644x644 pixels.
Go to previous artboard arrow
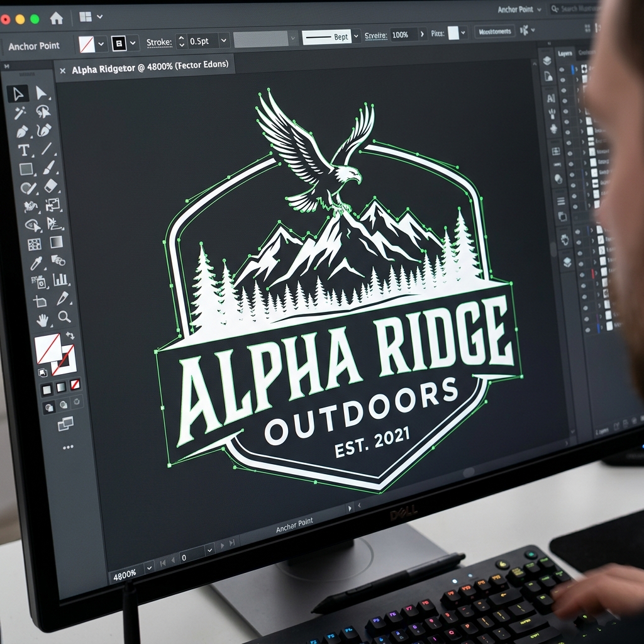tap(173, 559)
